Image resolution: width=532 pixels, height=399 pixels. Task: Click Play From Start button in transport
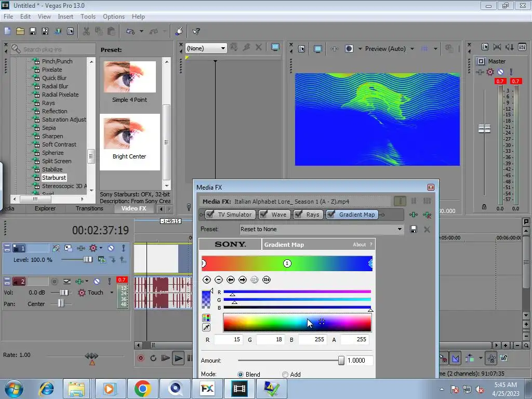pos(166,358)
